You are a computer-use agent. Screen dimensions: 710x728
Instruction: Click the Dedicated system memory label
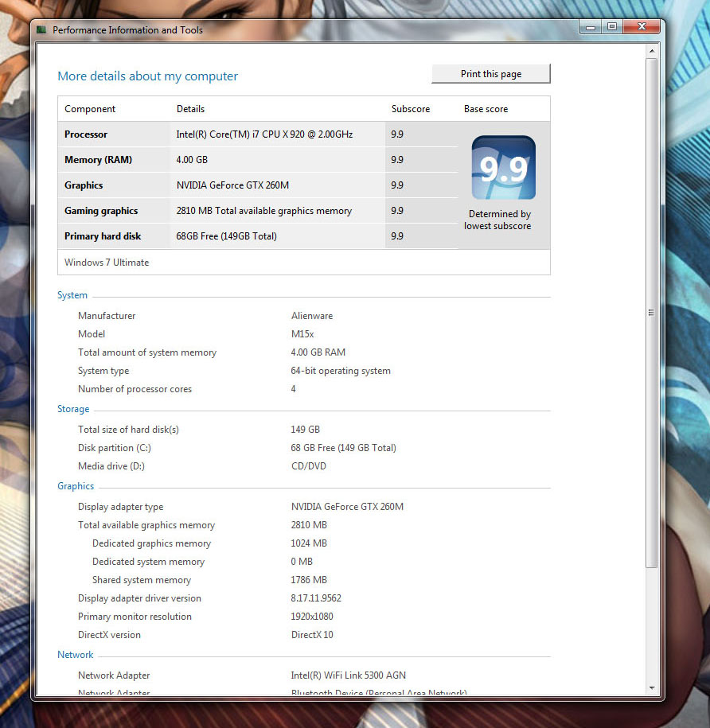click(148, 562)
